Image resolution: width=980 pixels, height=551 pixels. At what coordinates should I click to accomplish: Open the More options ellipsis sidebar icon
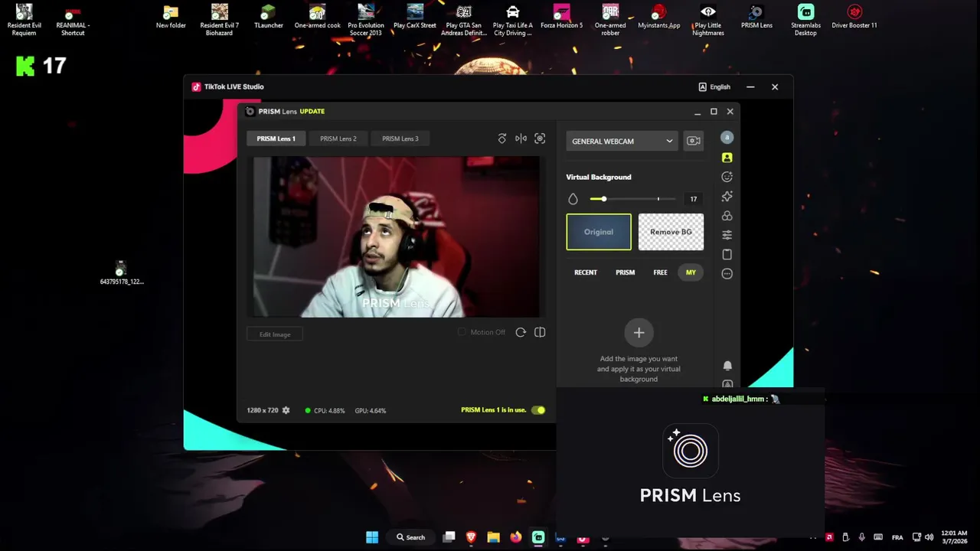[x=727, y=273]
